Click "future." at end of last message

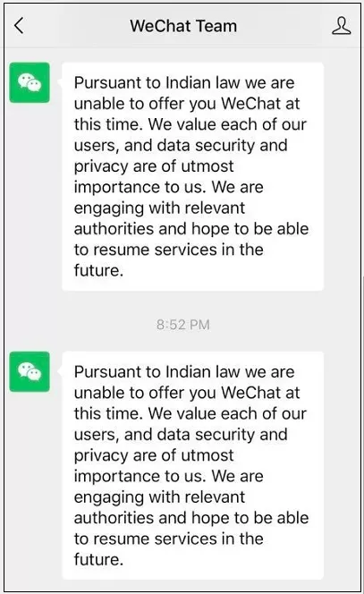pyautogui.click(x=99, y=559)
